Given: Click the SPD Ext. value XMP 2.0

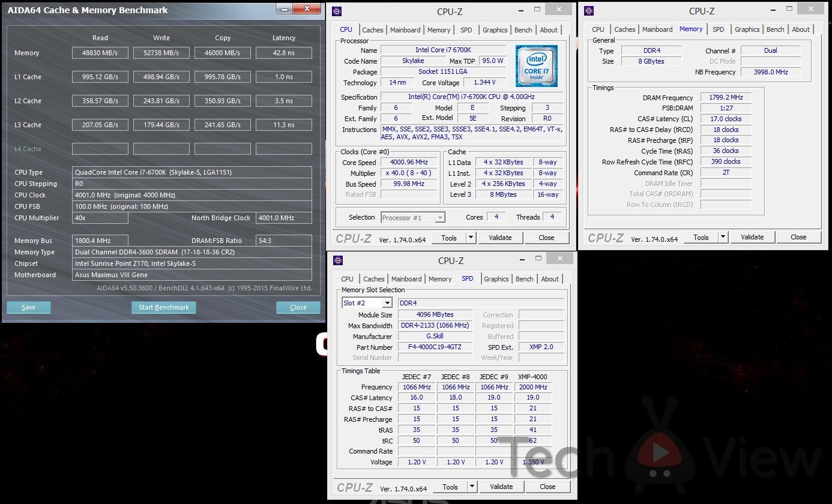Looking at the screenshot, I should [541, 347].
